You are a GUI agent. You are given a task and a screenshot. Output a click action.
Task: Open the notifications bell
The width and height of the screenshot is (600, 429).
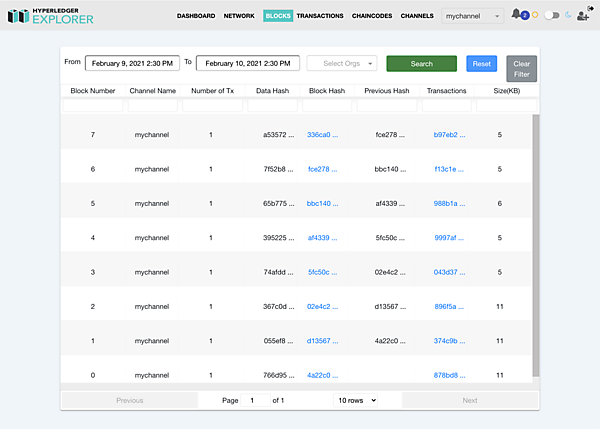click(x=516, y=15)
